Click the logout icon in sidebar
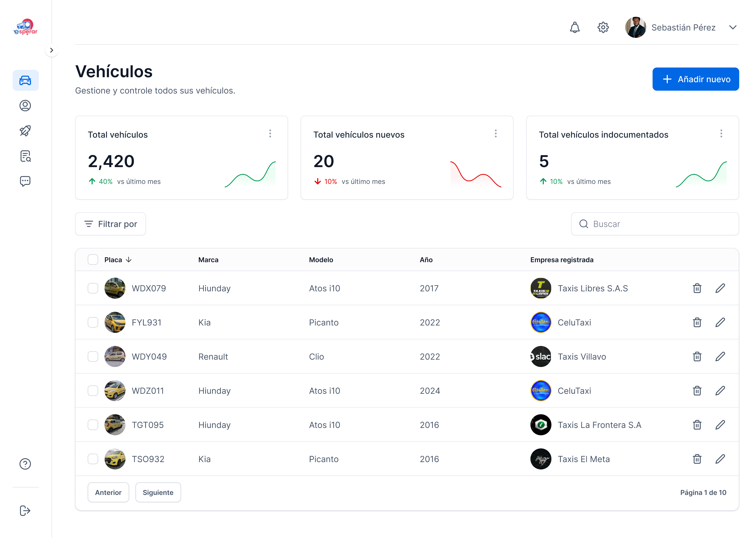 25,510
